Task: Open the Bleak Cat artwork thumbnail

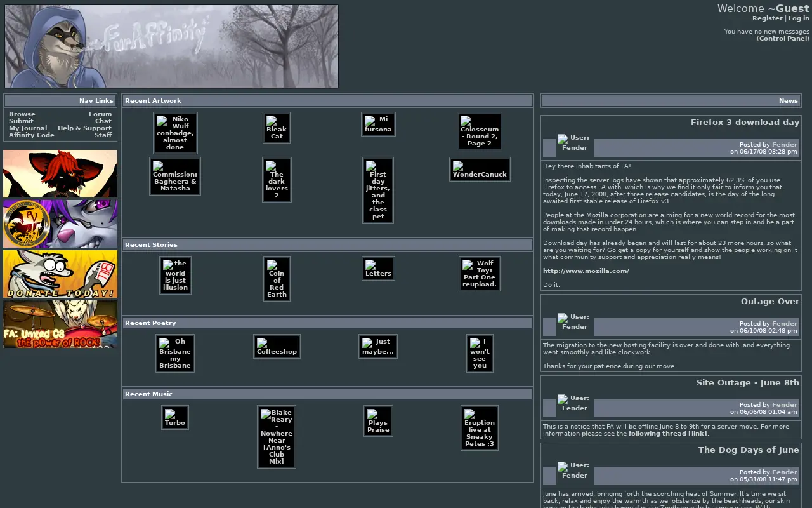Action: (x=277, y=128)
